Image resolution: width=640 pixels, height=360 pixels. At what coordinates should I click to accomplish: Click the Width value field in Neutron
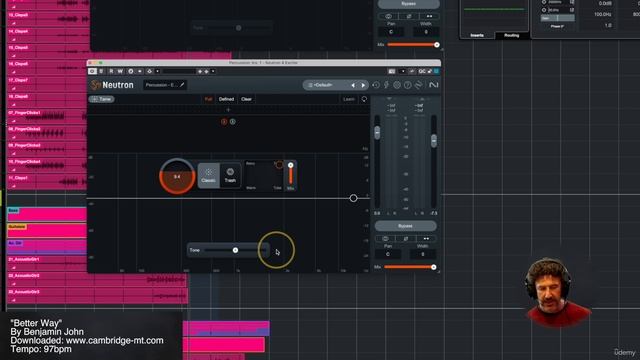423,254
